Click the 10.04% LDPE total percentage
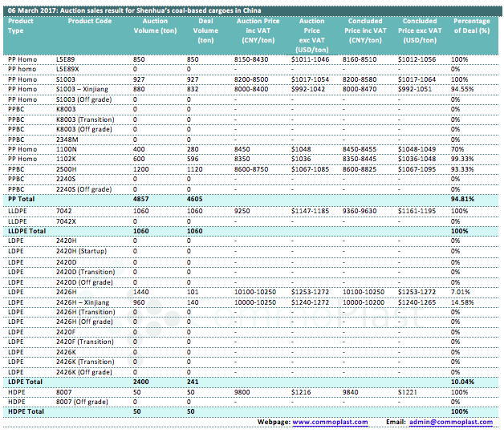 point(461,382)
